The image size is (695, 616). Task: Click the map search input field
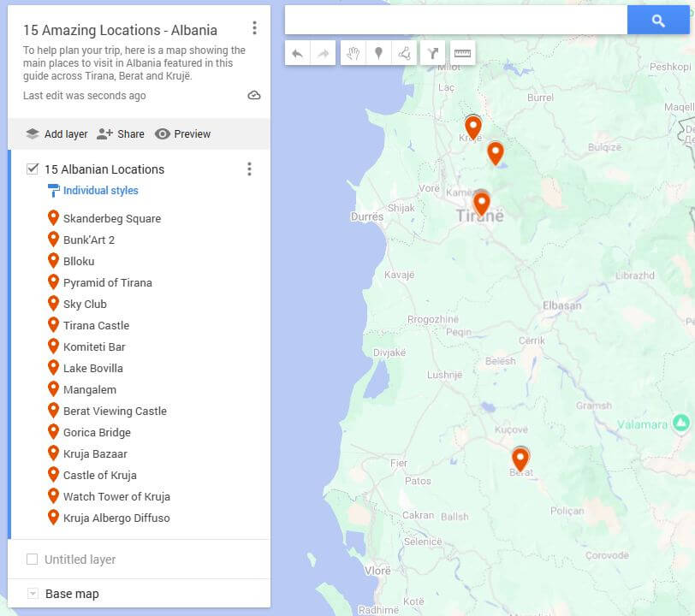coord(455,20)
